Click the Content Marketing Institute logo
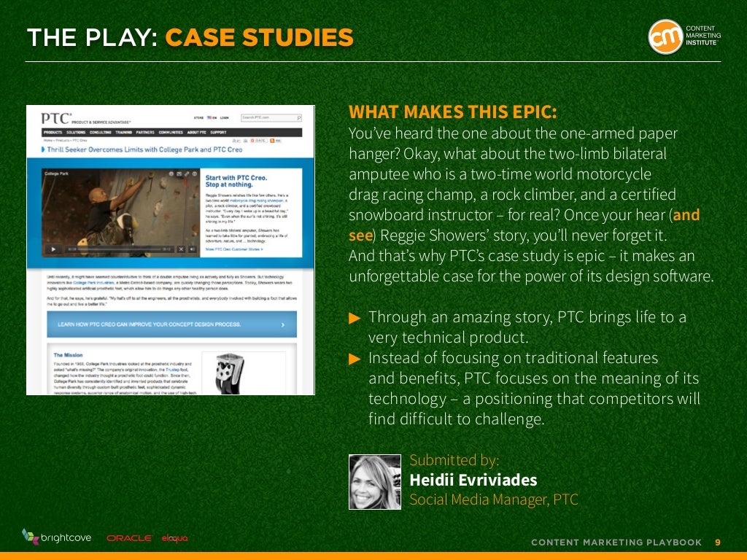Screen dimensions: 747x560 684,36
